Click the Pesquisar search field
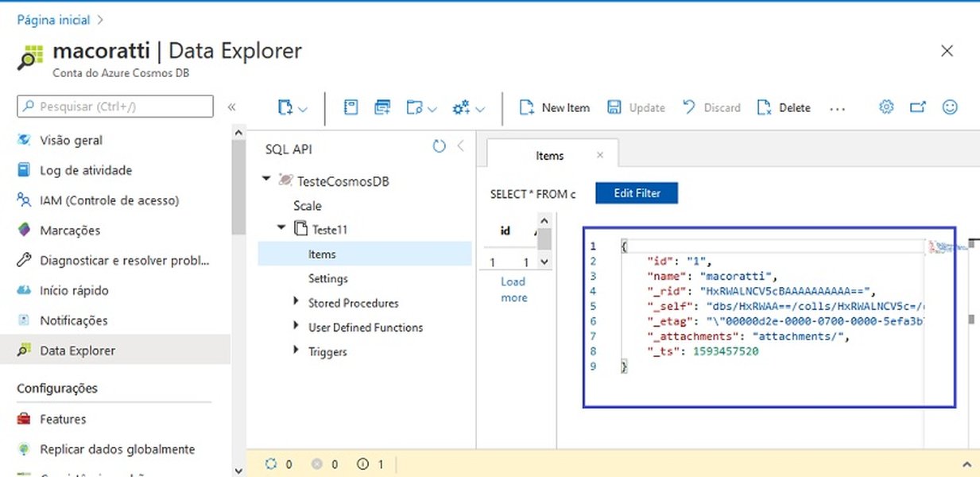This screenshot has height=477, width=980. click(x=115, y=107)
